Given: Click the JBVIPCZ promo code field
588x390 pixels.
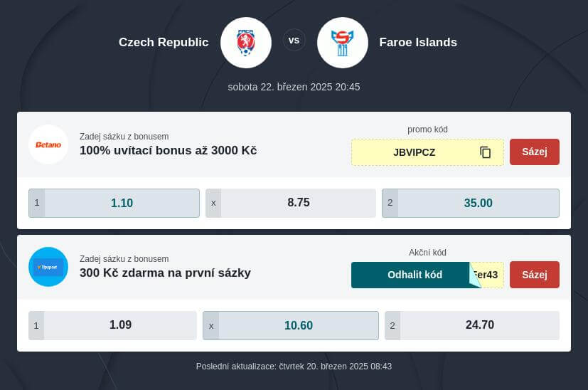Looking at the screenshot, I should pos(427,152).
